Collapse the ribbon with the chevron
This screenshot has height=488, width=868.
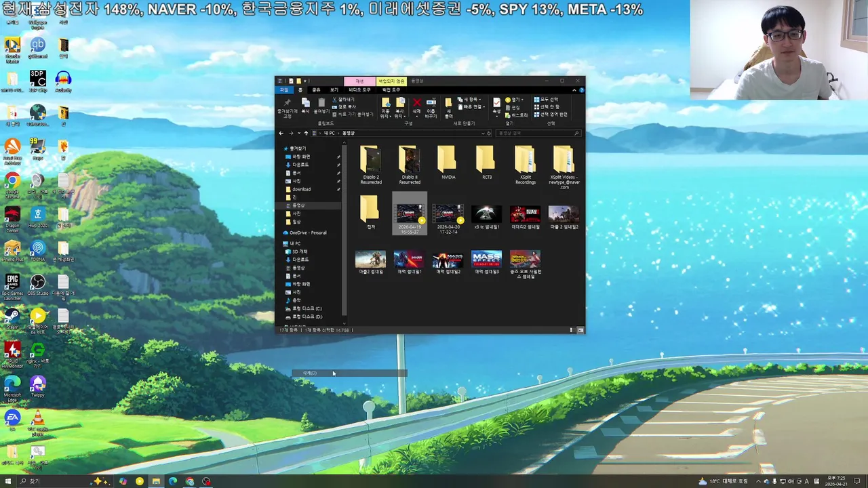point(574,89)
